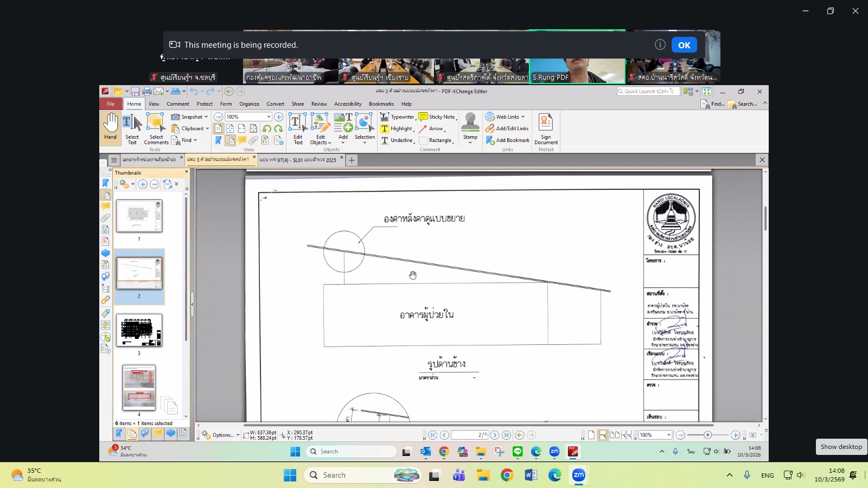Toggle single page layout view

(591, 435)
